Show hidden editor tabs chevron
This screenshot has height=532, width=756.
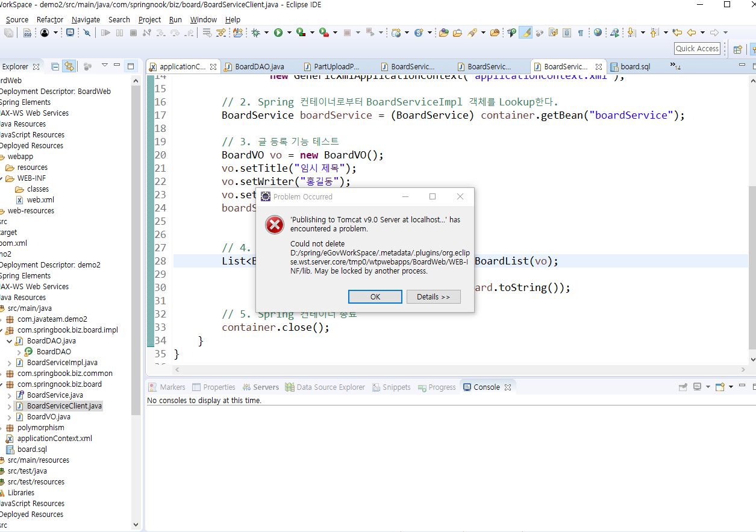(675, 66)
